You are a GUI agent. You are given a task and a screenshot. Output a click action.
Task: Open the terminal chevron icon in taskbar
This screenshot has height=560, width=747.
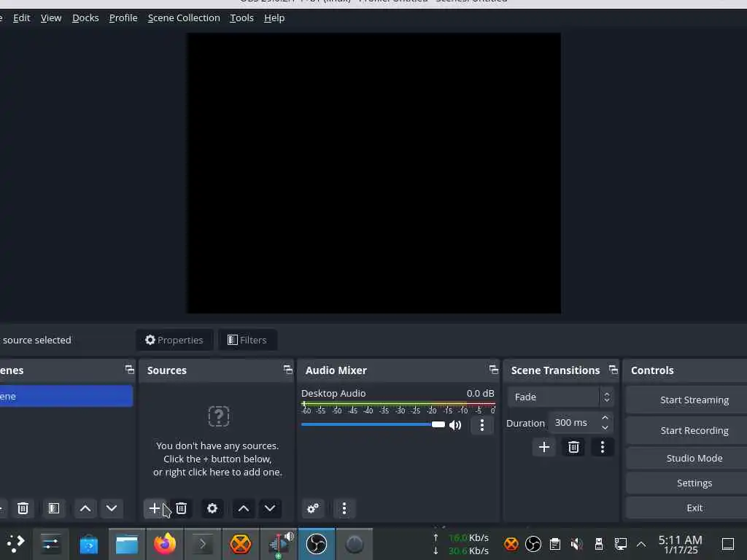(203, 543)
